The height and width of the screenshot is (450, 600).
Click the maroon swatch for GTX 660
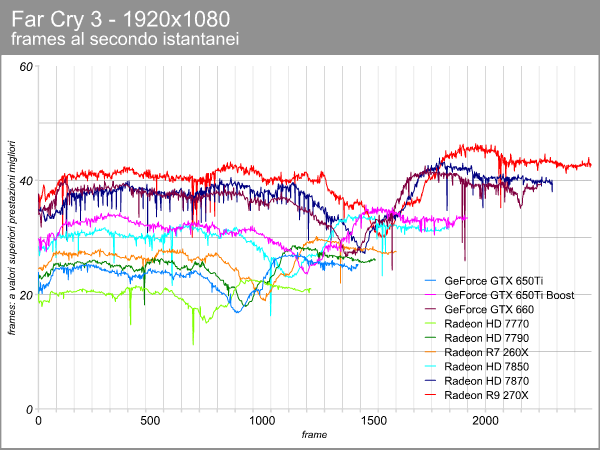(x=430, y=309)
